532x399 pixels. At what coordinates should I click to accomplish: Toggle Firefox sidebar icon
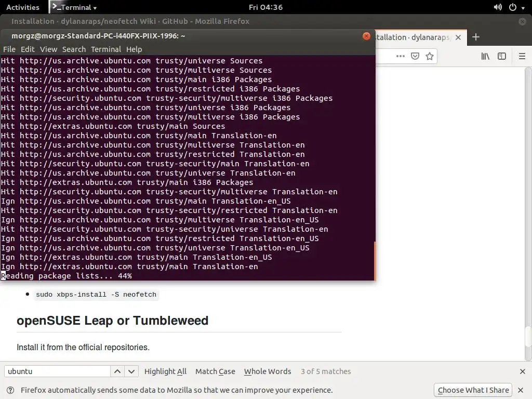click(502, 56)
